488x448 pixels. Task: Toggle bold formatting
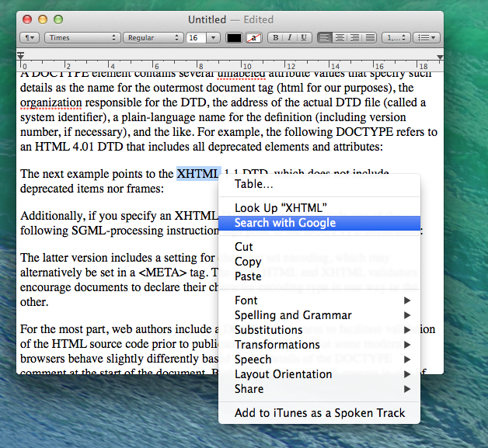275,37
